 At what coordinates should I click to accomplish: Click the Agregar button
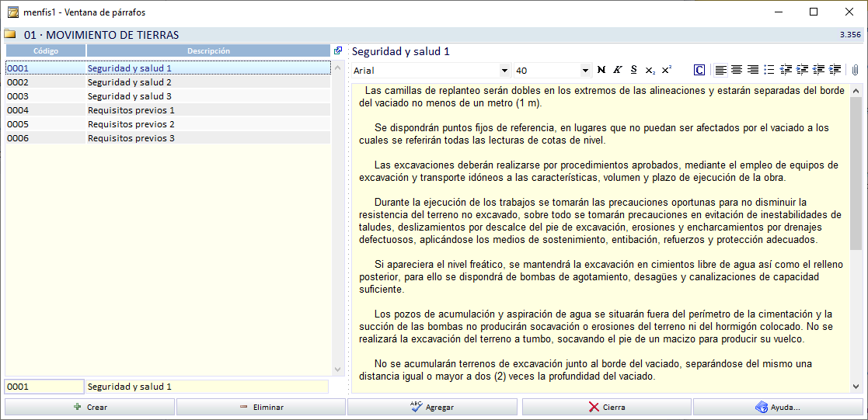(x=432, y=407)
